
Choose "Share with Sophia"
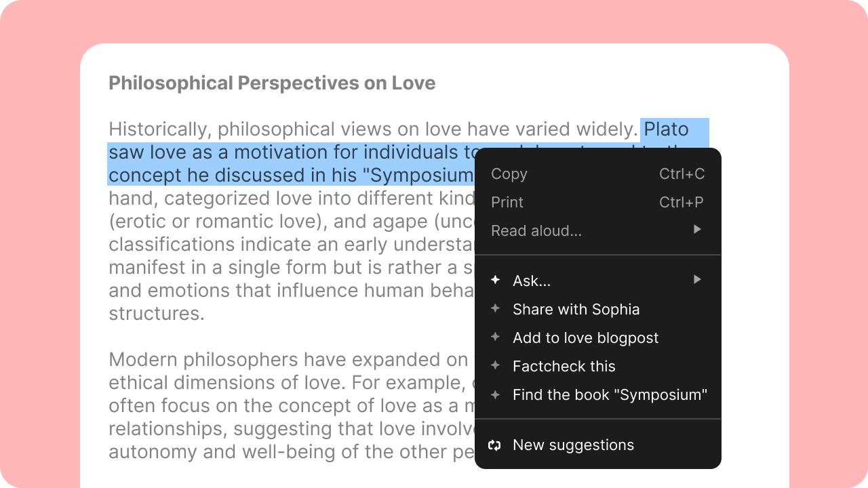[x=576, y=309]
